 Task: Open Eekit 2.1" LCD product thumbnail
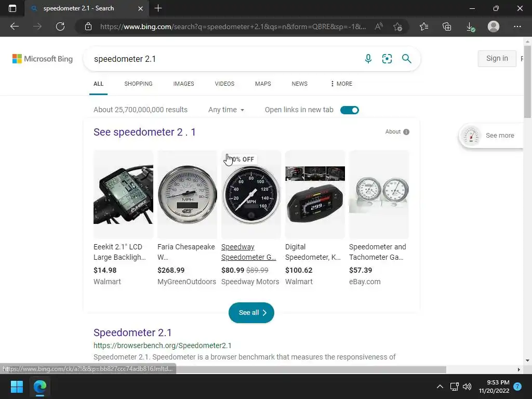pyautogui.click(x=123, y=194)
